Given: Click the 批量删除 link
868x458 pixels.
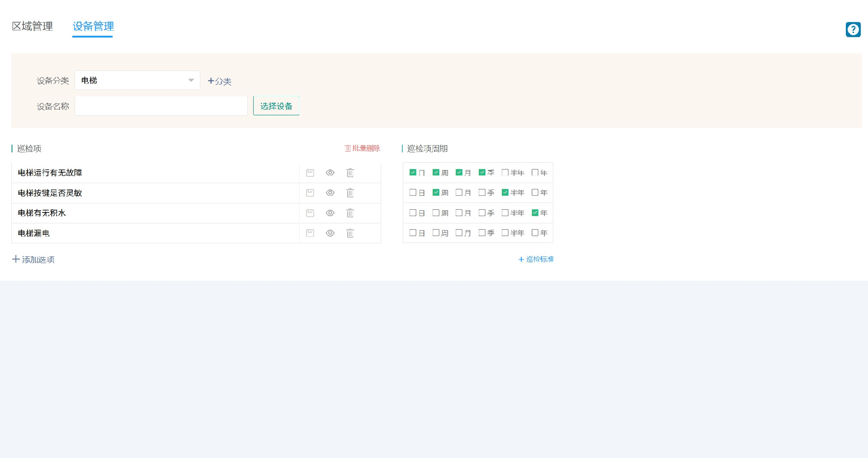Looking at the screenshot, I should 362,148.
